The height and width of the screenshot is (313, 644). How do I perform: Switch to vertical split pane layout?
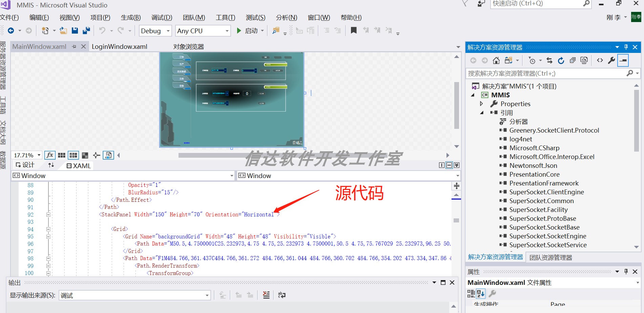tap(441, 165)
